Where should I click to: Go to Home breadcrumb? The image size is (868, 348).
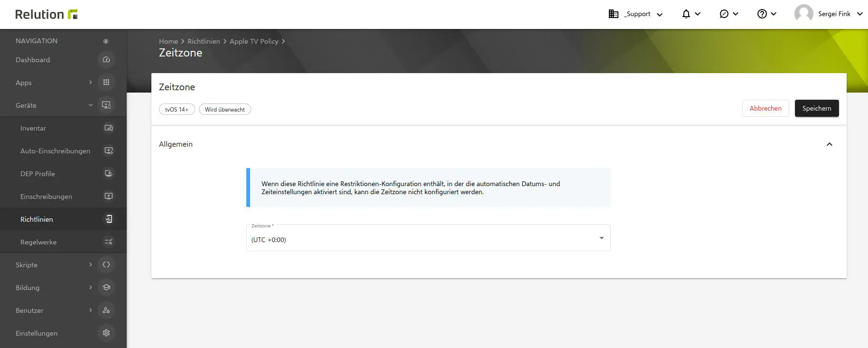tap(168, 41)
